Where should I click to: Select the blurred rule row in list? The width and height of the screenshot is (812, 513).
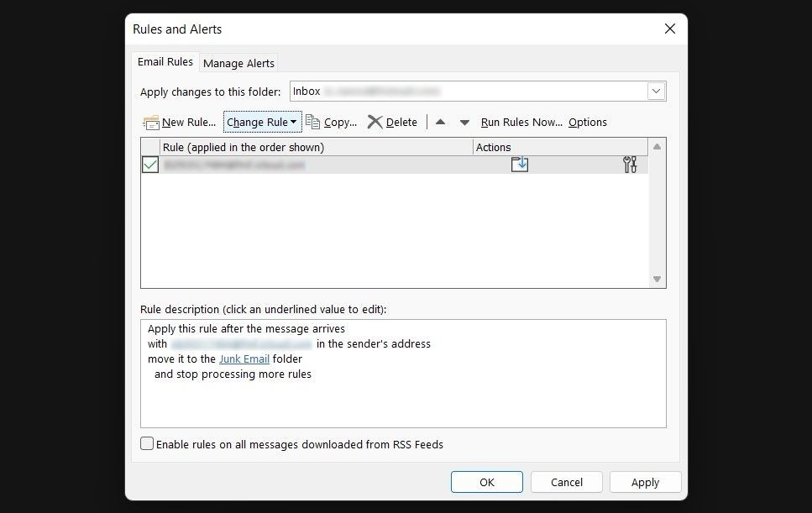click(x=395, y=165)
